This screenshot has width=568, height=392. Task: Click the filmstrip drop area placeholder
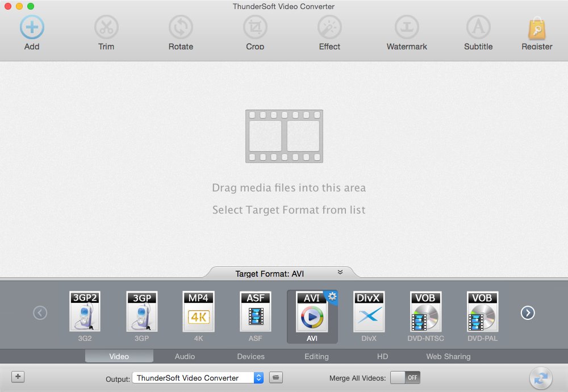pos(284,136)
